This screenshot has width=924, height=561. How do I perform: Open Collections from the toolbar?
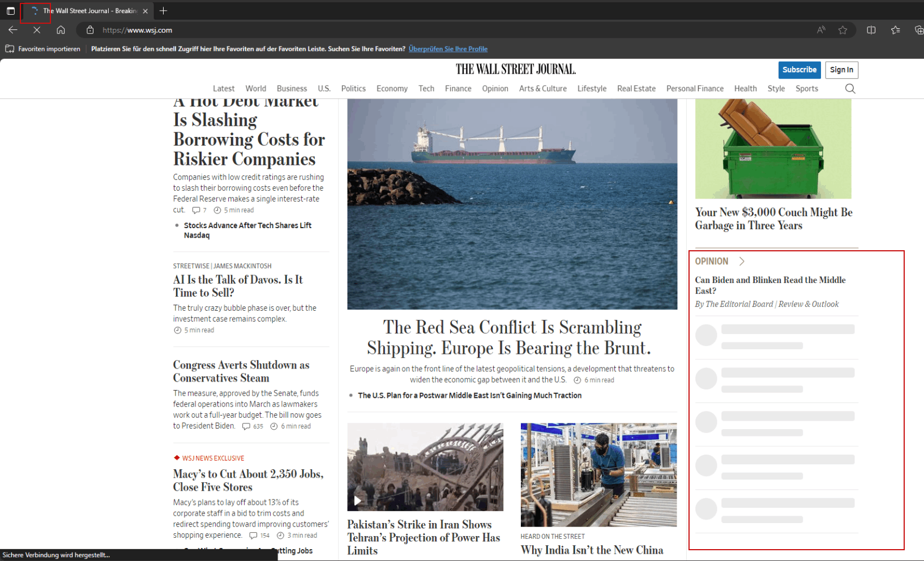tap(895, 30)
